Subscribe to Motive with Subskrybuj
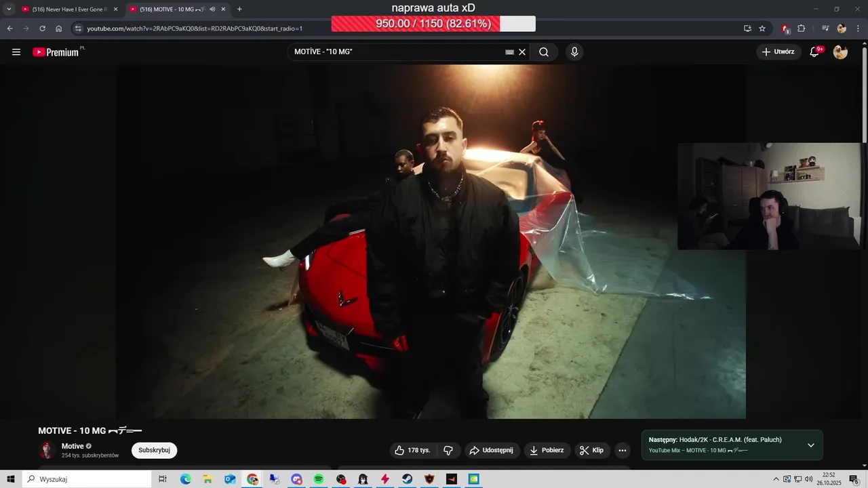The height and width of the screenshot is (488, 868). pyautogui.click(x=154, y=450)
